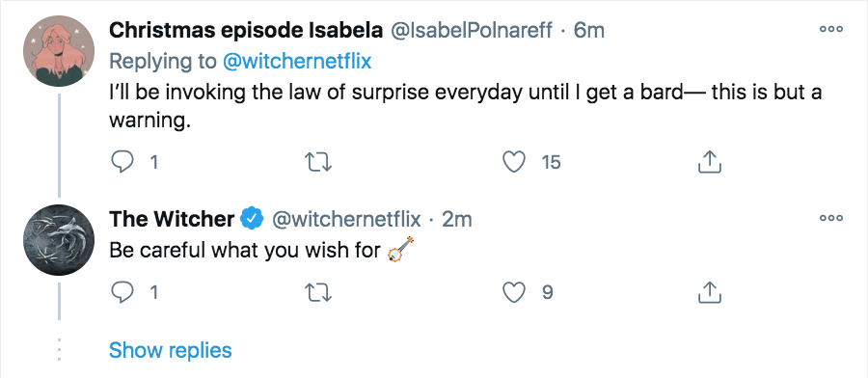
Task: Like The Witcher's tweet with 9 likes
Action: [x=514, y=292]
